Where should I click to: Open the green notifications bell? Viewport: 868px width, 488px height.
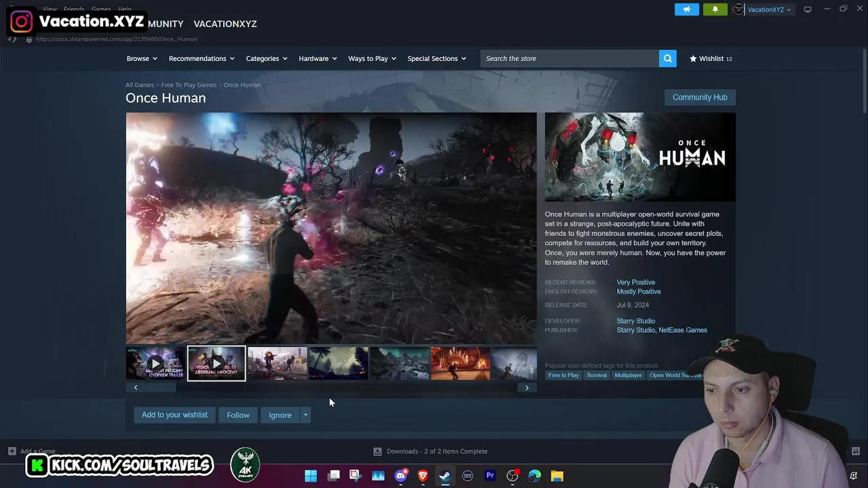click(x=715, y=9)
